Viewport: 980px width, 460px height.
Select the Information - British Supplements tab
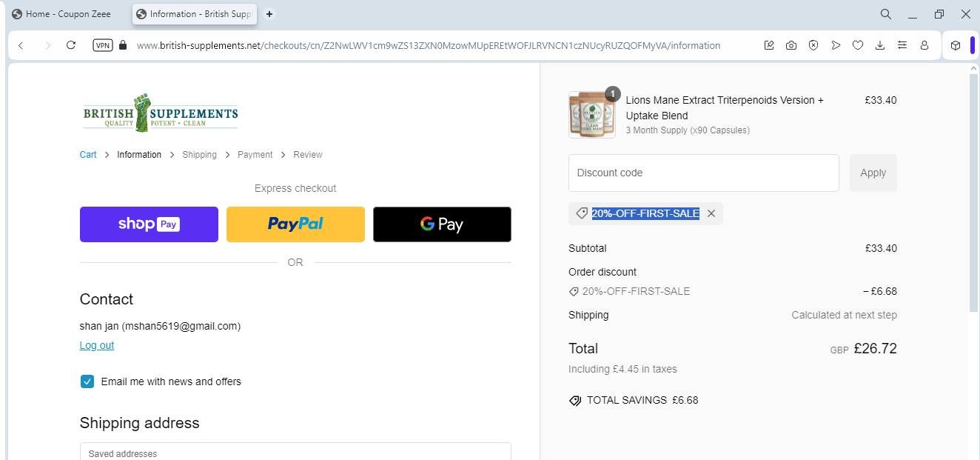(x=194, y=14)
